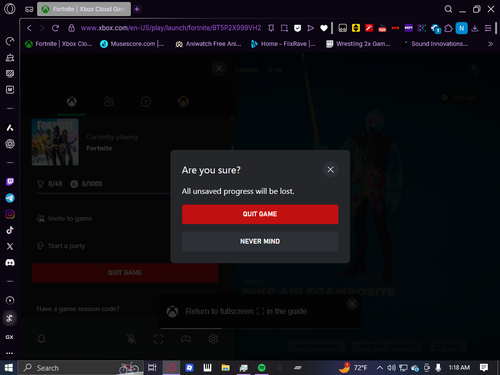The image size is (500, 375).
Task: Open File Explorer from the taskbar
Action: tap(225, 368)
